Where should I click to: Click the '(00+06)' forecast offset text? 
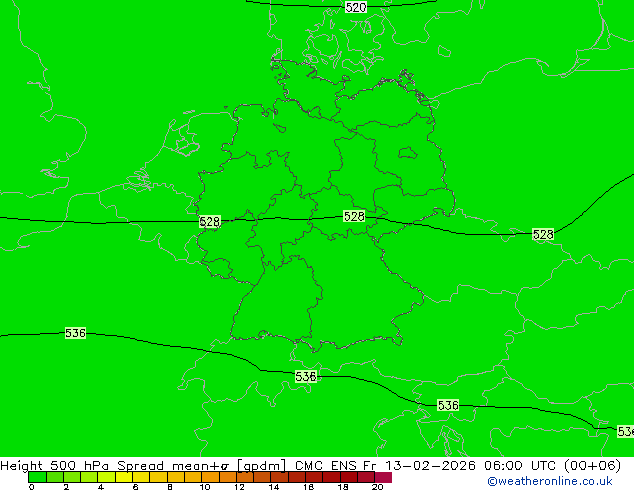(592, 465)
